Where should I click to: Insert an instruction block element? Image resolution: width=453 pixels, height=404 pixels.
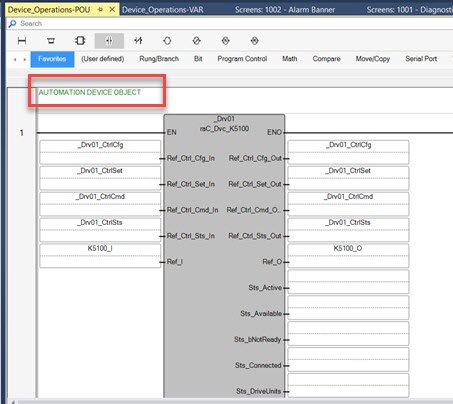[80, 41]
